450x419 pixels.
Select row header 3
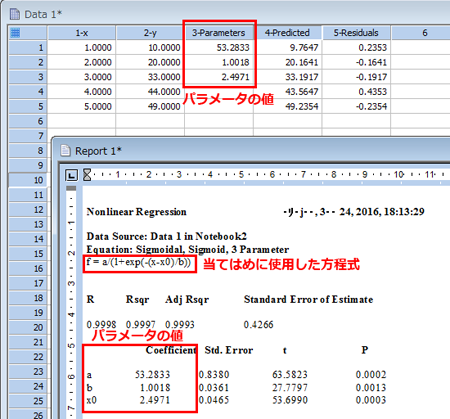coord(28,77)
